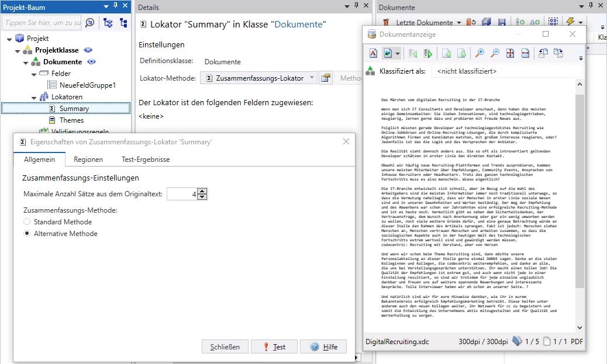Switch document viewer to text view

373,54
